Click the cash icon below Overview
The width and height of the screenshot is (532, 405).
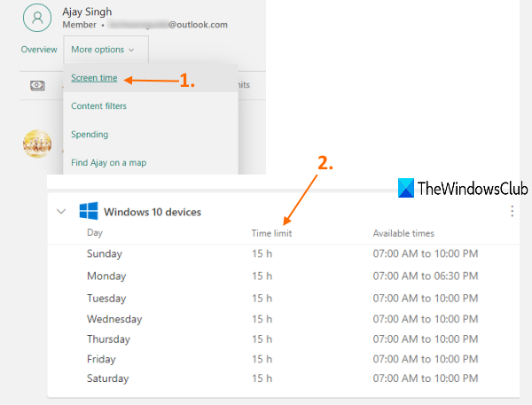coord(37,85)
